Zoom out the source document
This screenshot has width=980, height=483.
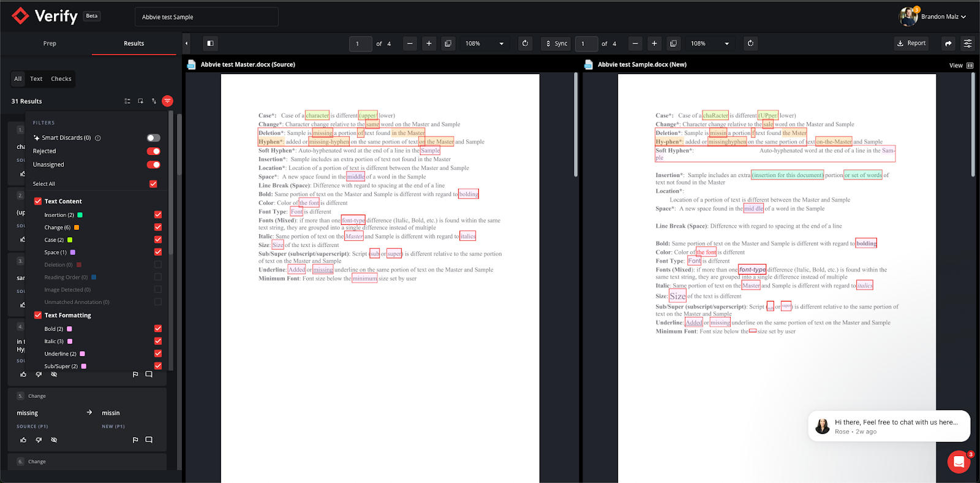pos(410,44)
